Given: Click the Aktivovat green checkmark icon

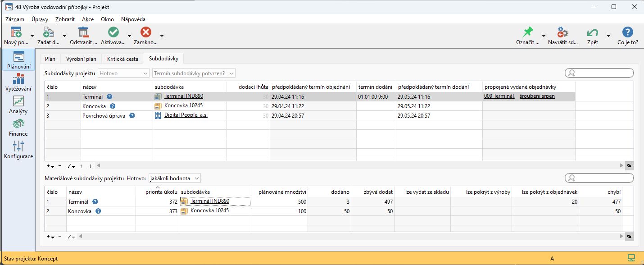Looking at the screenshot, I should (x=113, y=32).
